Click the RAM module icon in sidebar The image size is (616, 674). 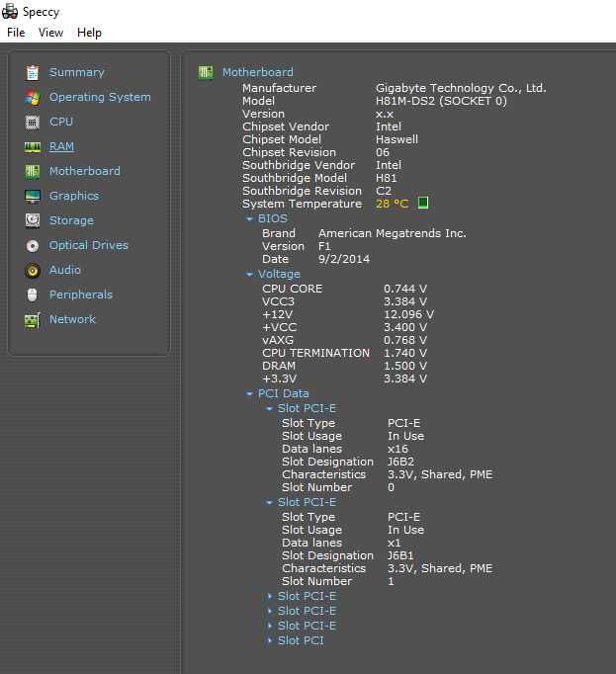33,147
